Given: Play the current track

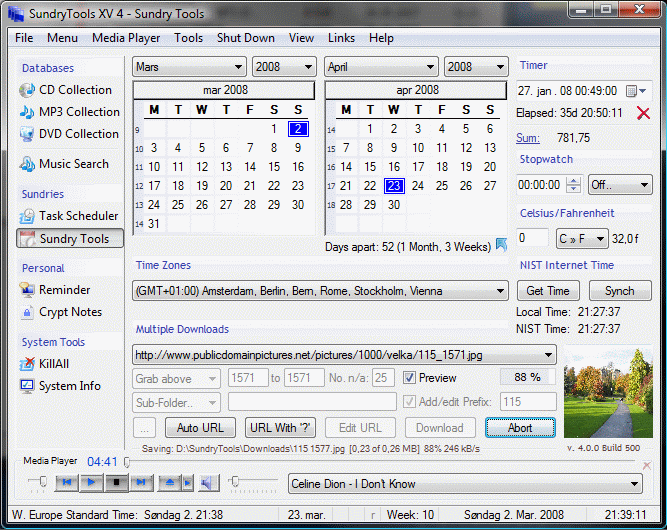Looking at the screenshot, I should click(91, 483).
